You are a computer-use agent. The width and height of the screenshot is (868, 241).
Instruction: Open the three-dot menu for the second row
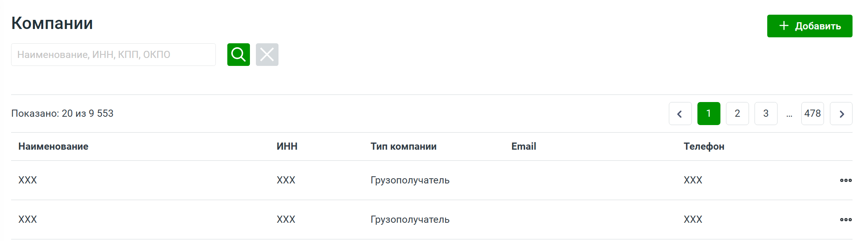(x=846, y=220)
